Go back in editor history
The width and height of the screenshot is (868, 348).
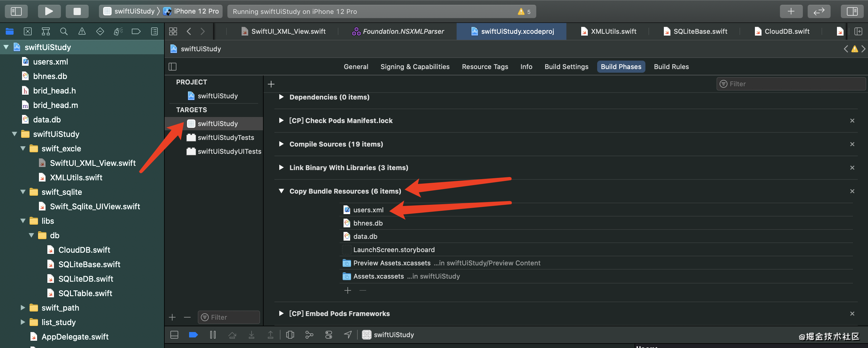189,31
